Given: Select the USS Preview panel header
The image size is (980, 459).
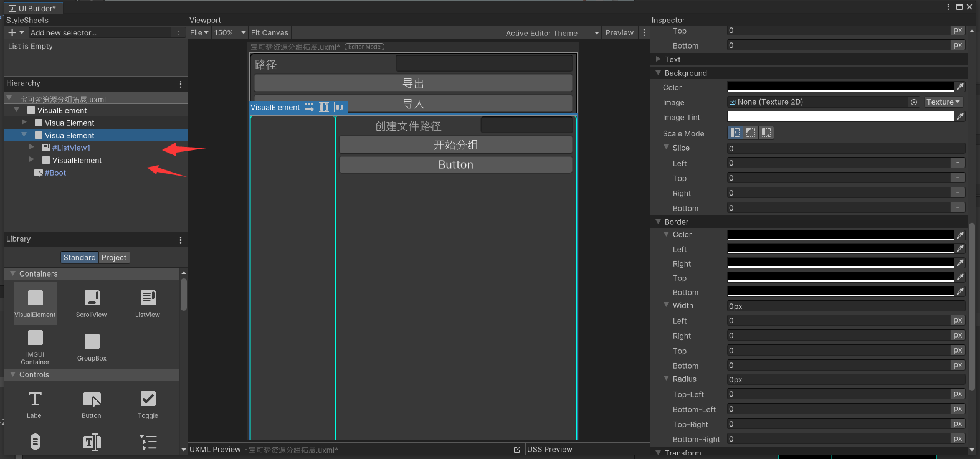Looking at the screenshot, I should point(549,450).
